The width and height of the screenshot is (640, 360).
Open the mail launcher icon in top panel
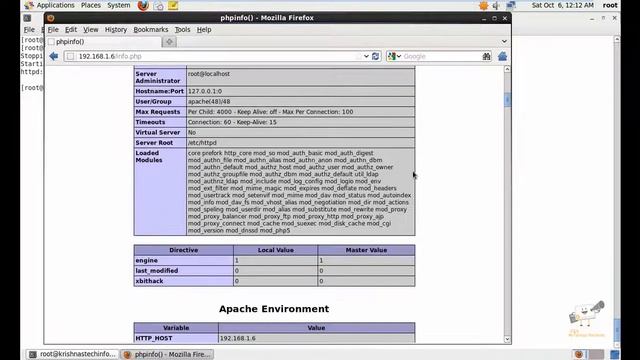[159, 5]
